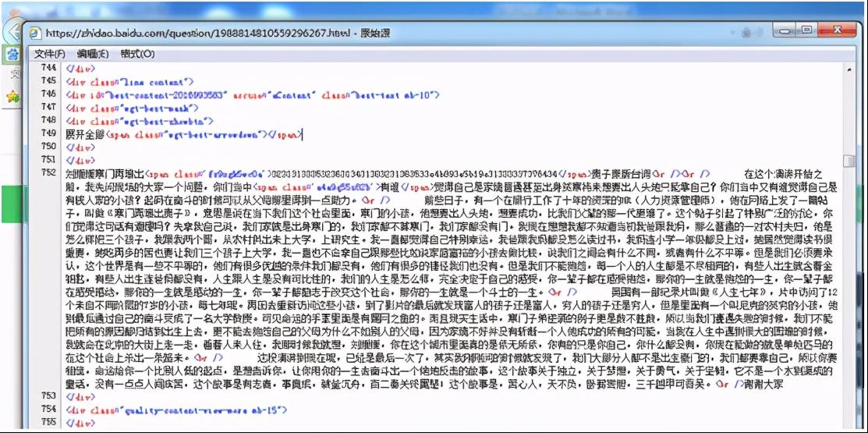Click line number 754
The width and height of the screenshot is (868, 433).
point(48,409)
